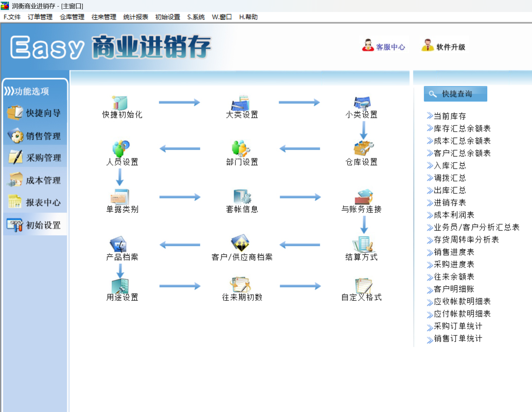
Task: Open 报表中心 in the sidebar
Action: pyautogui.click(x=35, y=202)
